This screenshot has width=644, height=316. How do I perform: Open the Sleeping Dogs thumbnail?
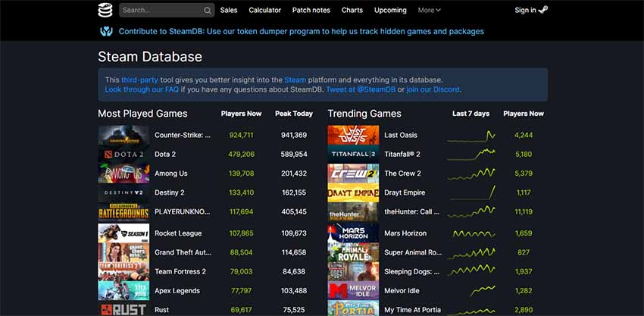(353, 271)
